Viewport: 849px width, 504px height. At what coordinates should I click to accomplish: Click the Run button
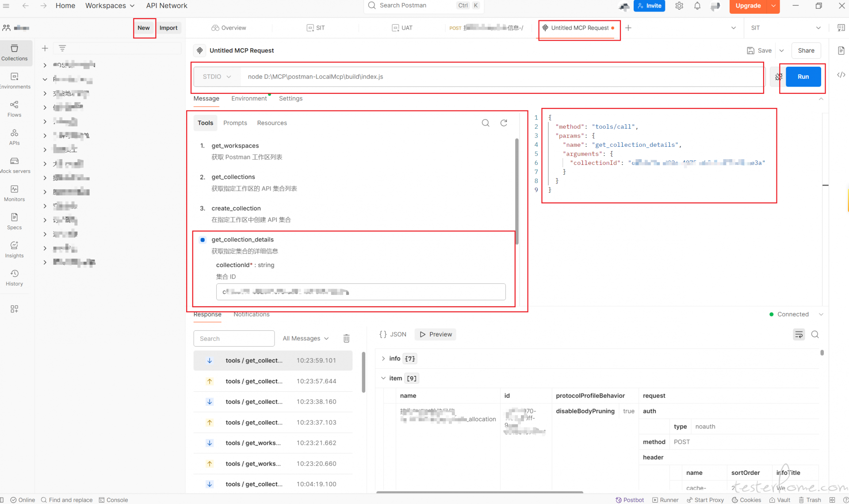tap(803, 76)
